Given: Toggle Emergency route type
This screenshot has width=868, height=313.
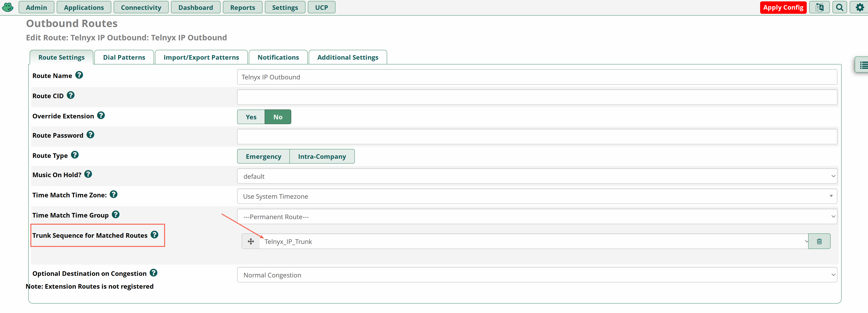Looking at the screenshot, I should pyautogui.click(x=263, y=156).
